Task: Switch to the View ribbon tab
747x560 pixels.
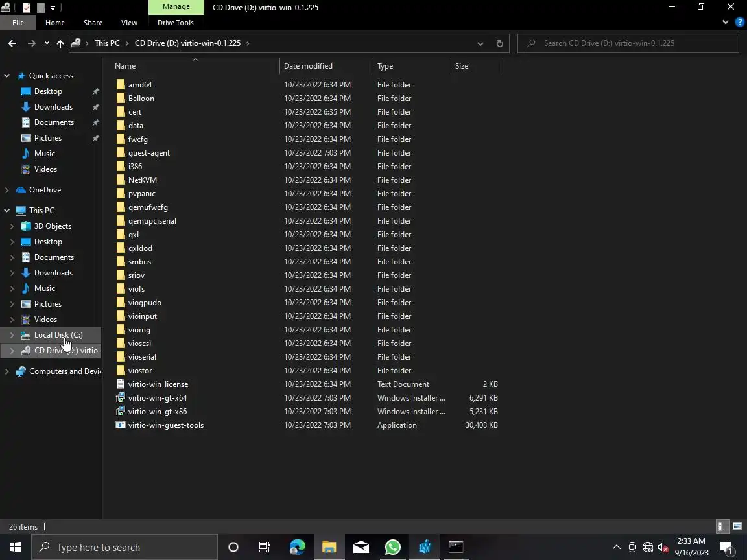Action: [x=129, y=23]
